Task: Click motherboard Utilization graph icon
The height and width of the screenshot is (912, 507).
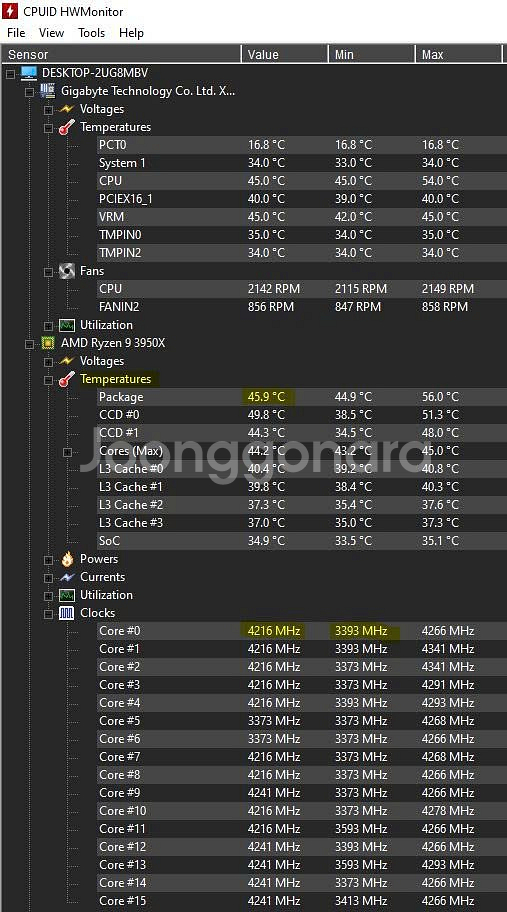Action: [x=67, y=325]
